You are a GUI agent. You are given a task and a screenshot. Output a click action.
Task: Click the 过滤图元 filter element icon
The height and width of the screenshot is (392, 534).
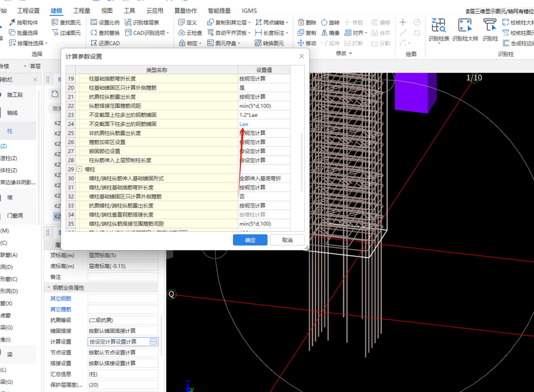[55, 33]
